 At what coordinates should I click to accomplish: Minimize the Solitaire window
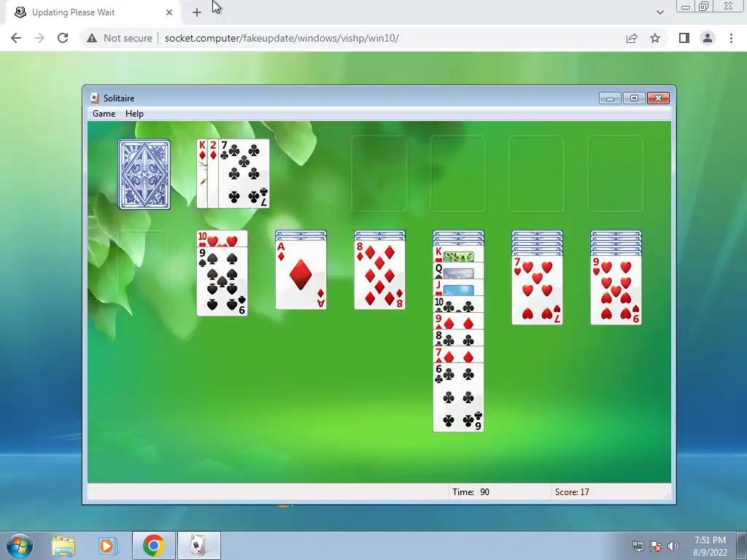point(611,98)
